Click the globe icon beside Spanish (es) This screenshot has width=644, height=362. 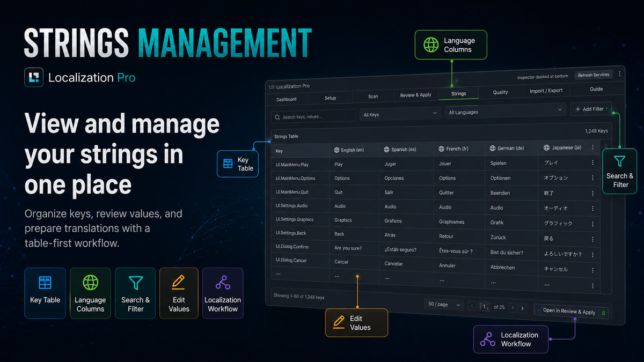[x=387, y=149]
